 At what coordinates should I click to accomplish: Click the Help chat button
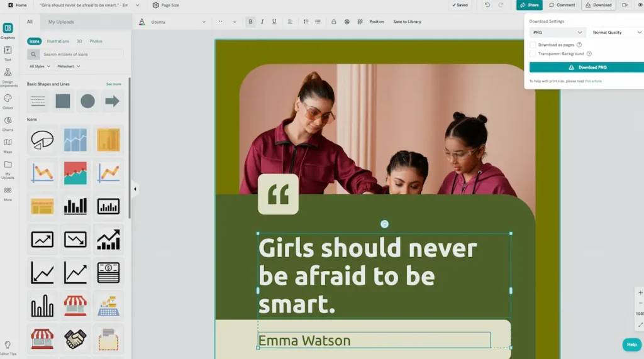tap(631, 345)
